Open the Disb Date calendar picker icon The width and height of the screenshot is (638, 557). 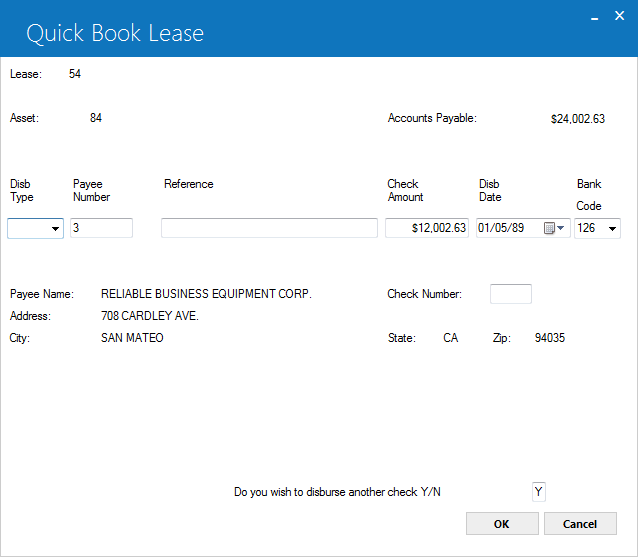pyautogui.click(x=549, y=228)
